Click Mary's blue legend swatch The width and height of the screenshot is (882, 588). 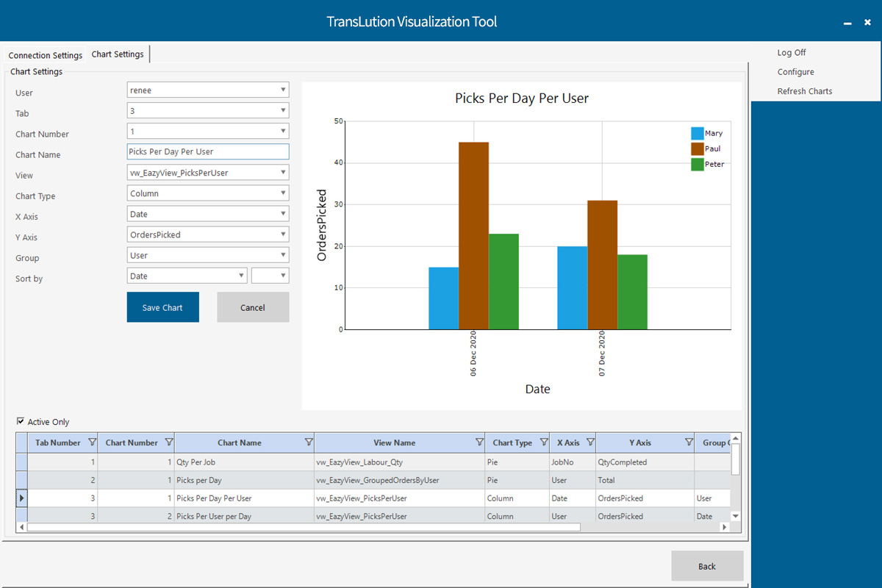(x=697, y=134)
